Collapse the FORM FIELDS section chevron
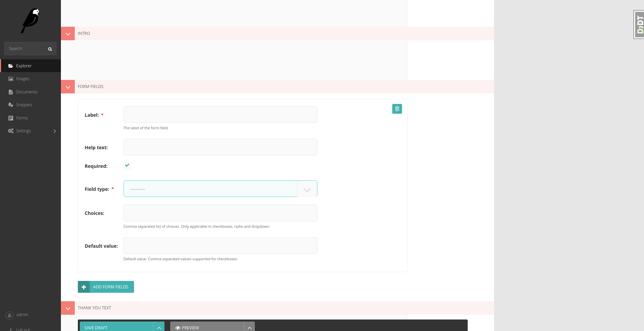The height and width of the screenshot is (331, 644). [68, 87]
